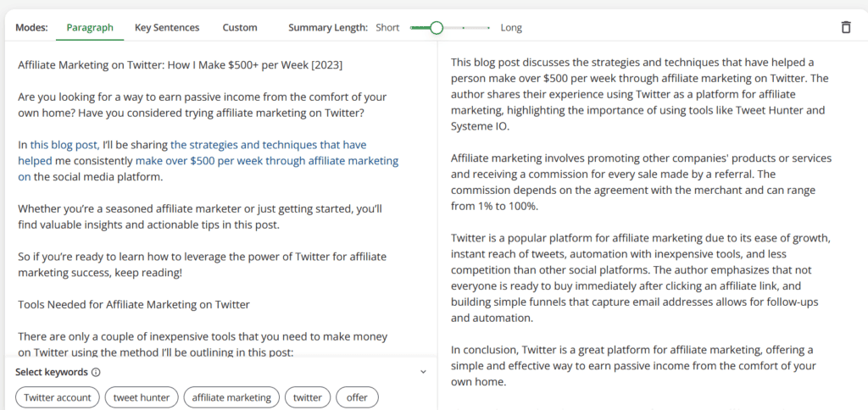Click the slider track's rightmost tick mark

pyautogui.click(x=490, y=28)
